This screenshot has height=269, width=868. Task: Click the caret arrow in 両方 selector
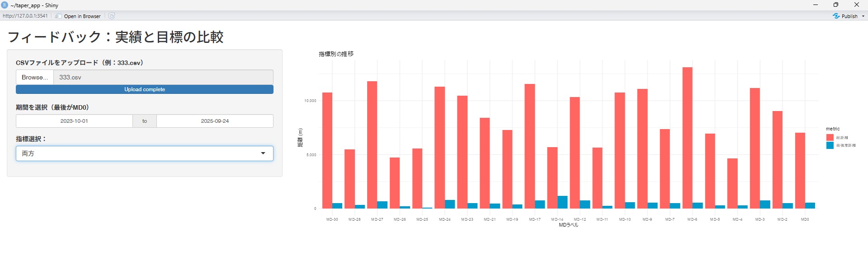(x=263, y=153)
